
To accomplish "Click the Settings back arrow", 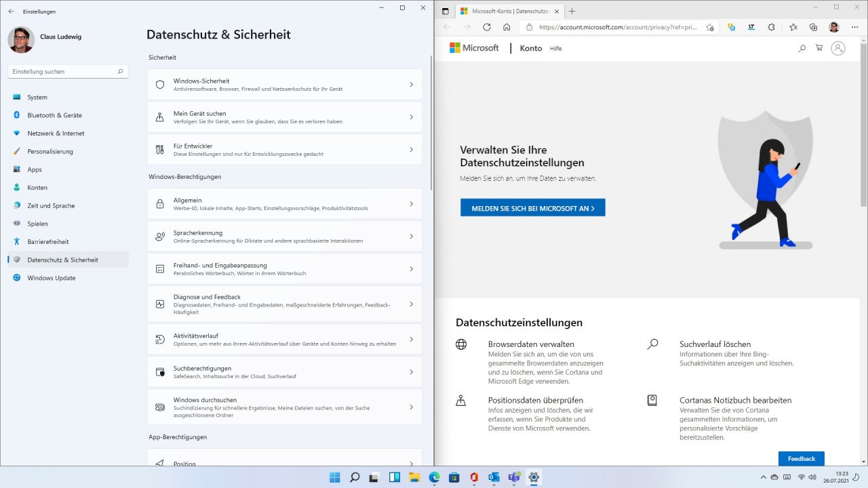I will tap(11, 12).
